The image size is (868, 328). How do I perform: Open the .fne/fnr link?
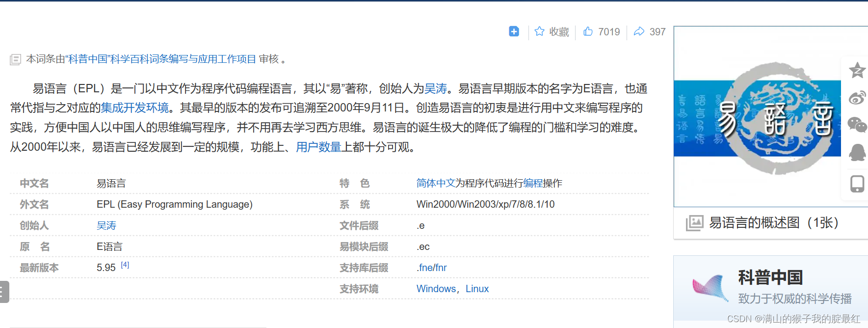pos(432,268)
